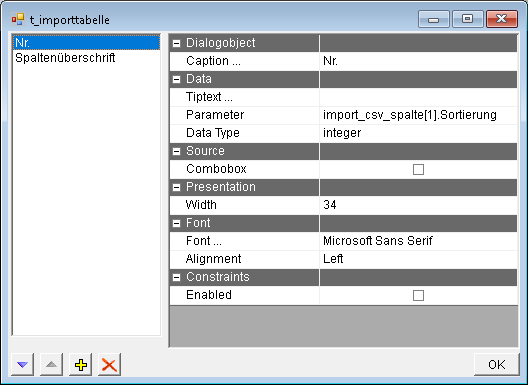Collapse the Data section
Screen dimensions: 528x385
(x=176, y=79)
